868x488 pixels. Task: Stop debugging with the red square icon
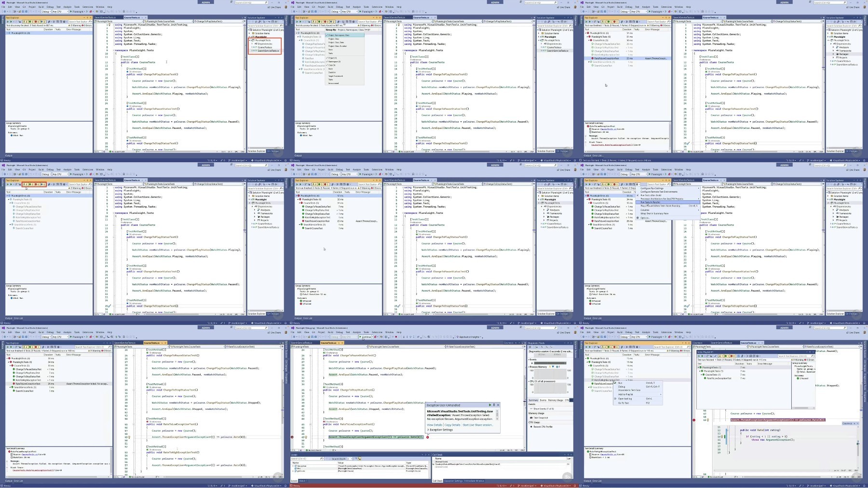pyautogui.click(x=396, y=337)
